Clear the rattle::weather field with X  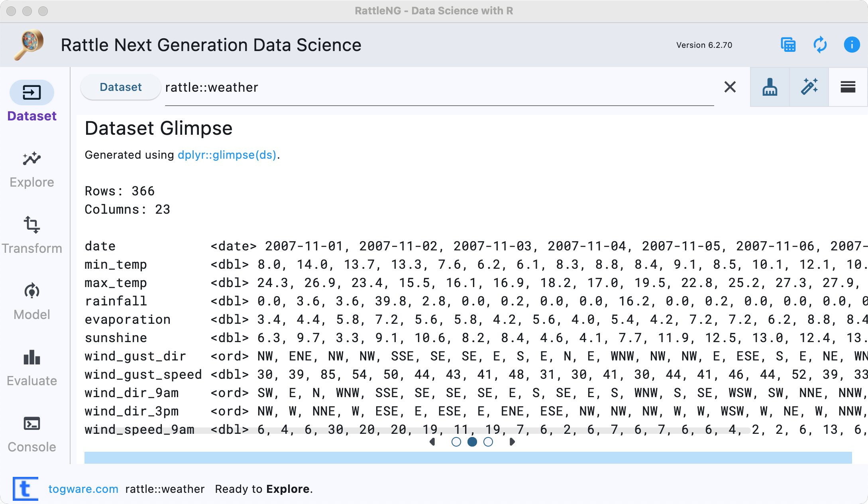click(730, 87)
